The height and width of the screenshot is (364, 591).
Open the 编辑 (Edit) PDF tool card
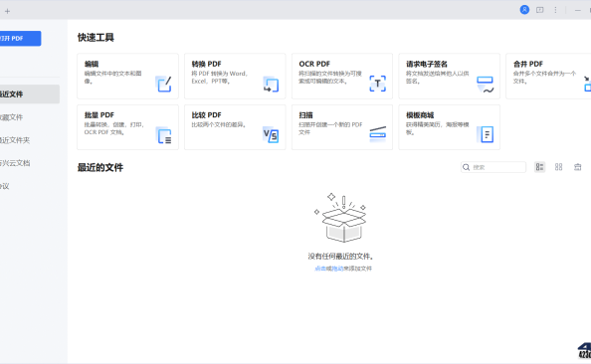(127, 77)
